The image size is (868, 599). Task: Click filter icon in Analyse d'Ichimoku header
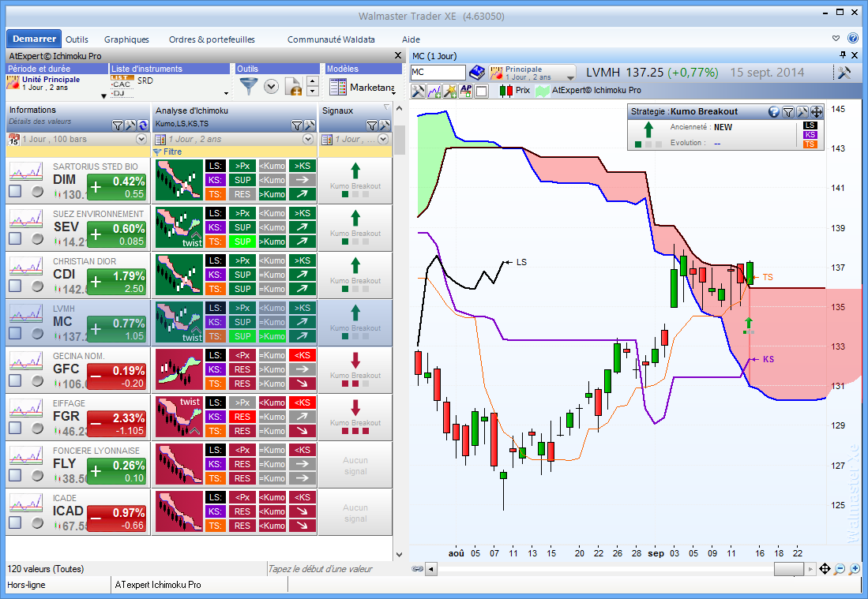coord(297,125)
